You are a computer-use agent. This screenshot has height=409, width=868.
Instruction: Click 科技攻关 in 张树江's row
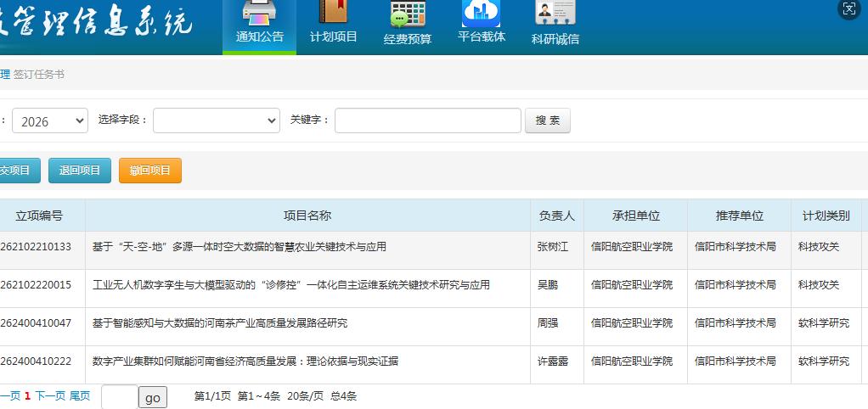818,247
